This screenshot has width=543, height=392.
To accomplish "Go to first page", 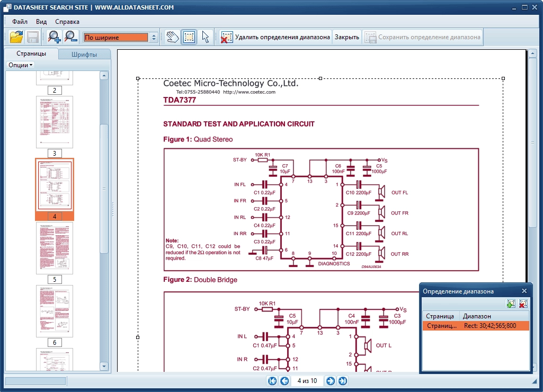I will 272,381.
